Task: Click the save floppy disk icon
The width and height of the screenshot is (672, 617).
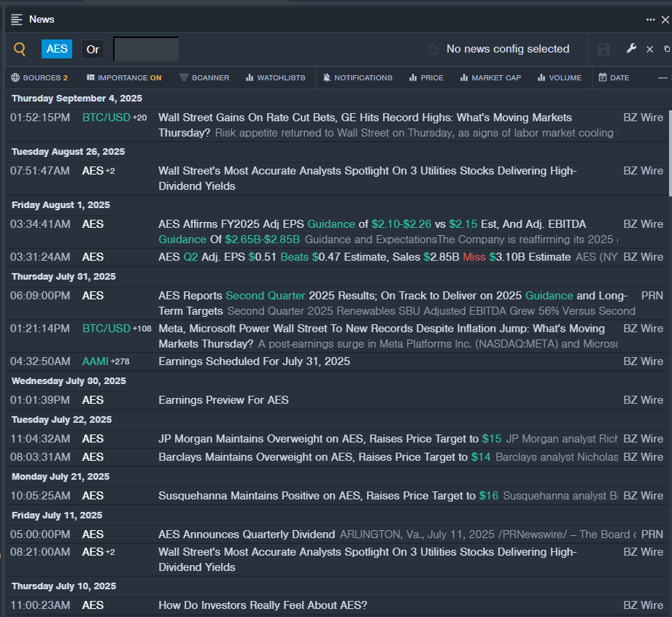Action: [x=603, y=50]
